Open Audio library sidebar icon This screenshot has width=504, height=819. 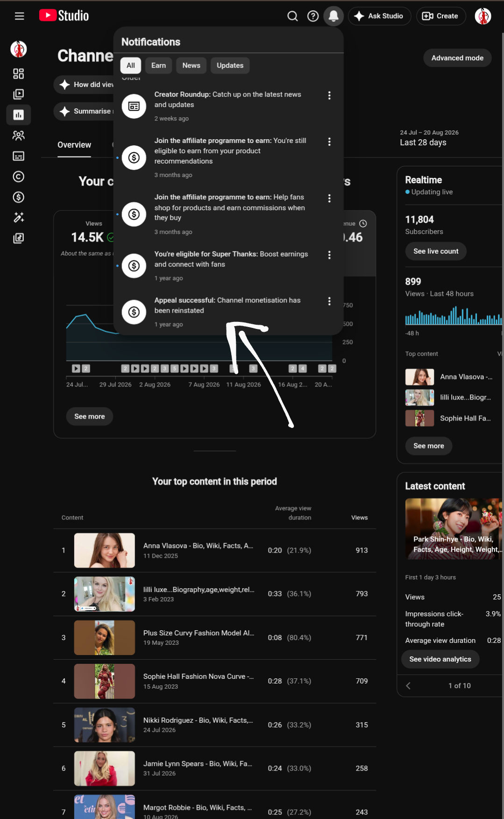point(19,238)
